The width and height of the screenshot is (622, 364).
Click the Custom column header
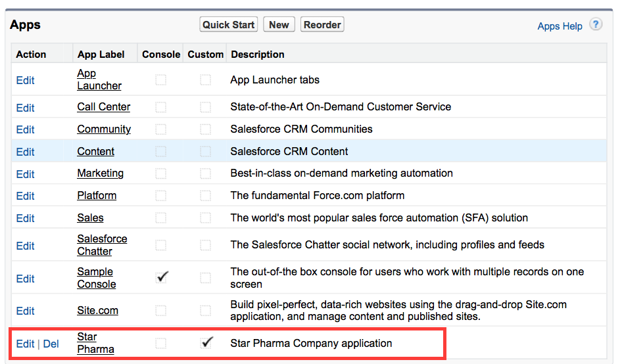tap(206, 55)
